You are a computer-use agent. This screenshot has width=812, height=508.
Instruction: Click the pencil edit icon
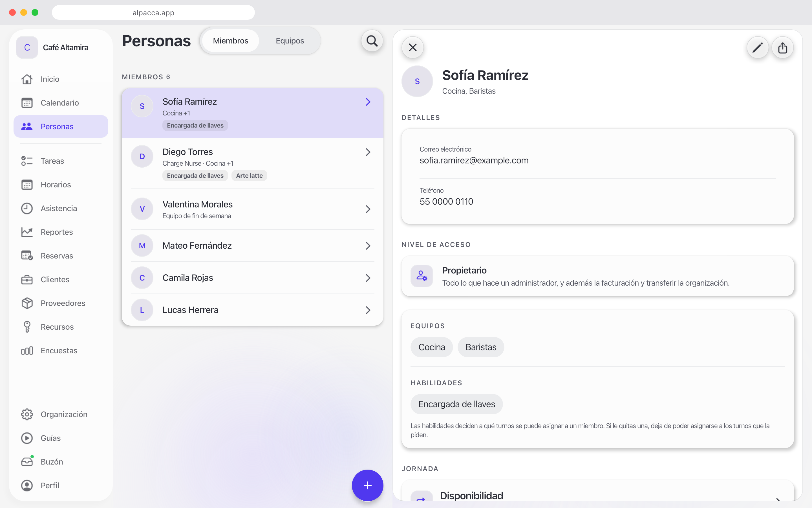(757, 48)
